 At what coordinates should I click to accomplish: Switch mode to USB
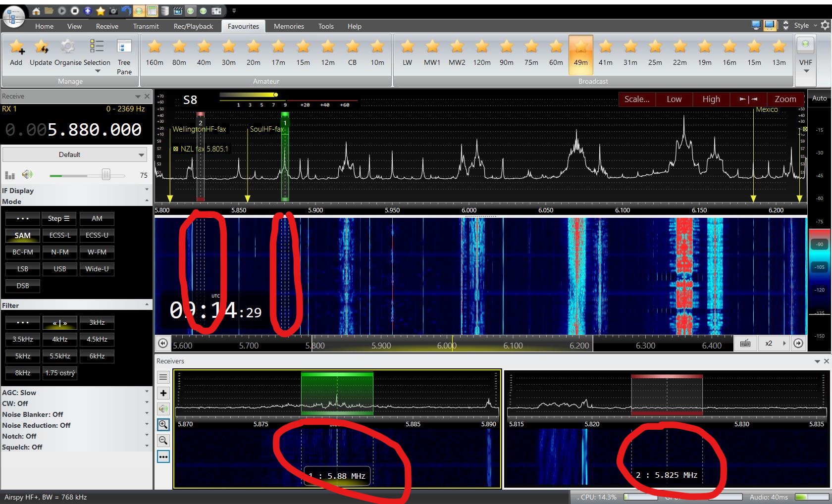tap(60, 269)
